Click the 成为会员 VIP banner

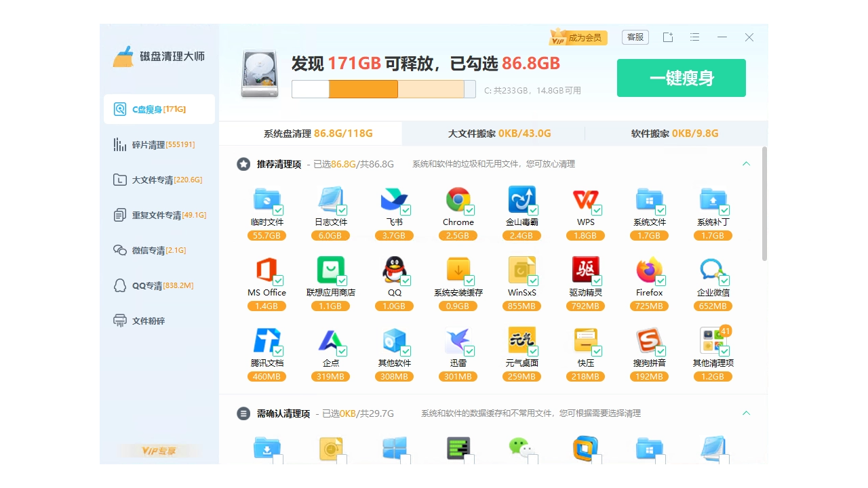578,37
